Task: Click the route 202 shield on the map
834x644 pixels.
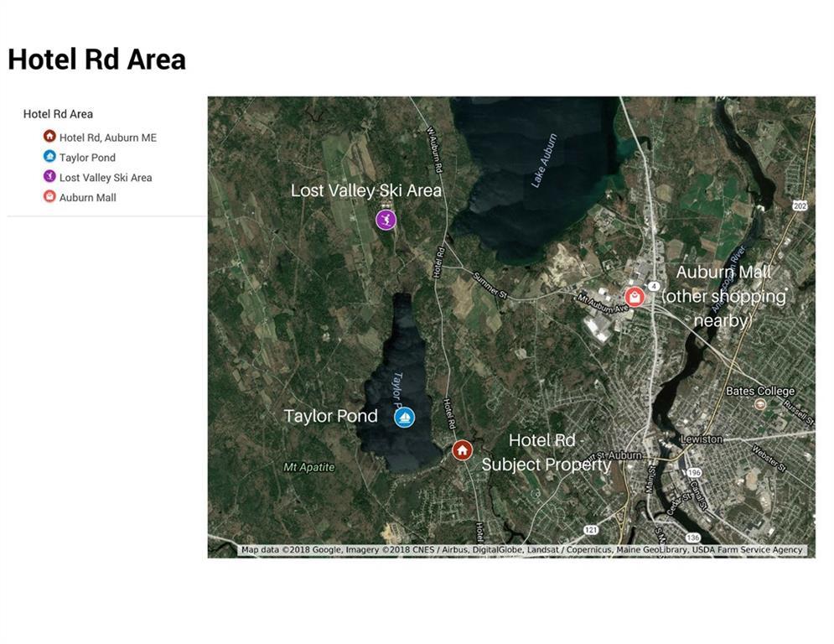Action: coord(800,205)
